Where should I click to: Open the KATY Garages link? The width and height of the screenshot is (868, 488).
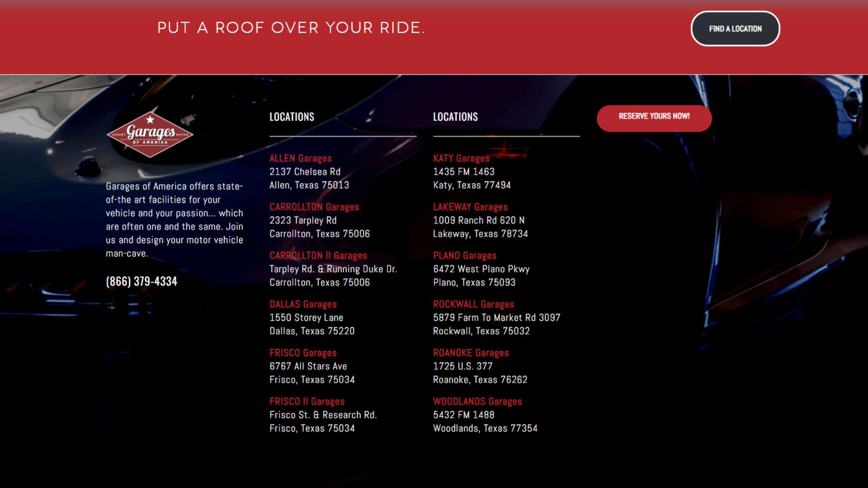[461, 159]
